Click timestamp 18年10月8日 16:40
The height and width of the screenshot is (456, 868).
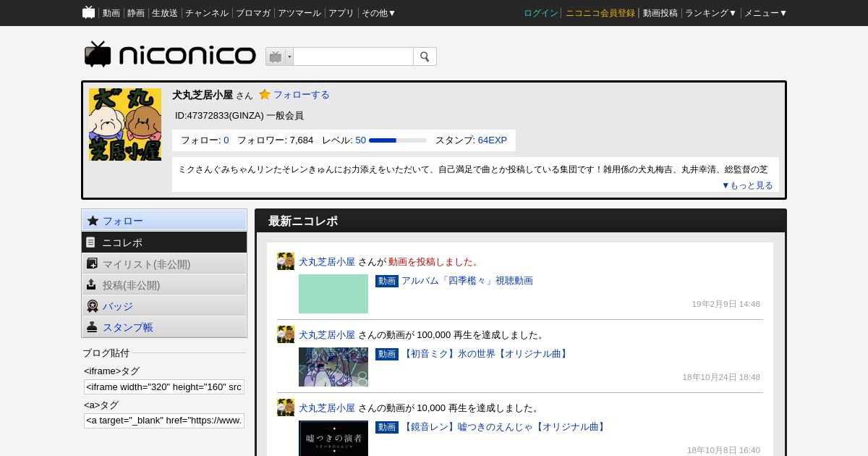723,450
